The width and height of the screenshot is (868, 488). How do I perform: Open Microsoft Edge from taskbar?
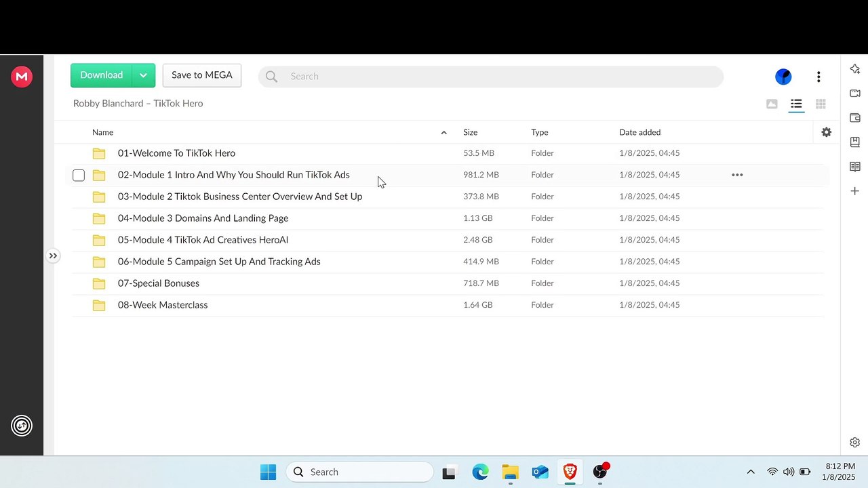tap(480, 472)
